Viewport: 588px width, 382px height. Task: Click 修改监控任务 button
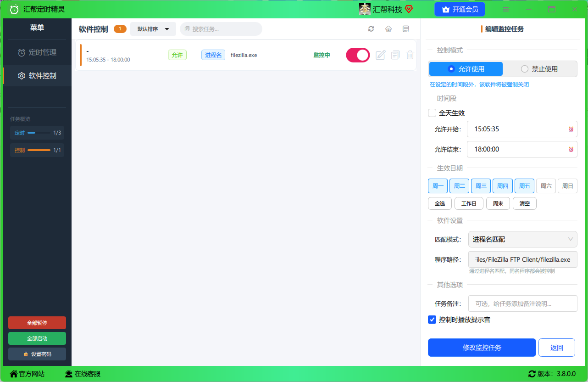tap(482, 348)
